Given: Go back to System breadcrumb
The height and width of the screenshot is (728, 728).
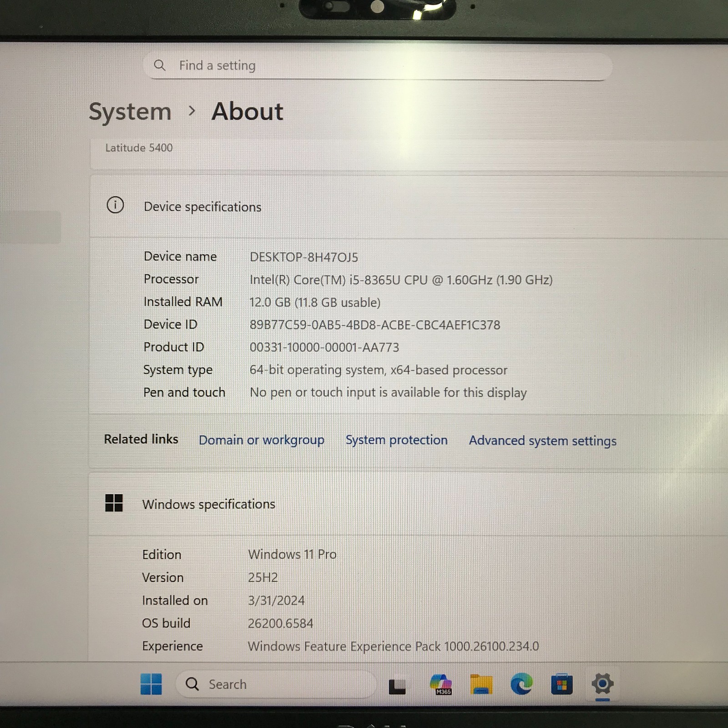Looking at the screenshot, I should [130, 111].
